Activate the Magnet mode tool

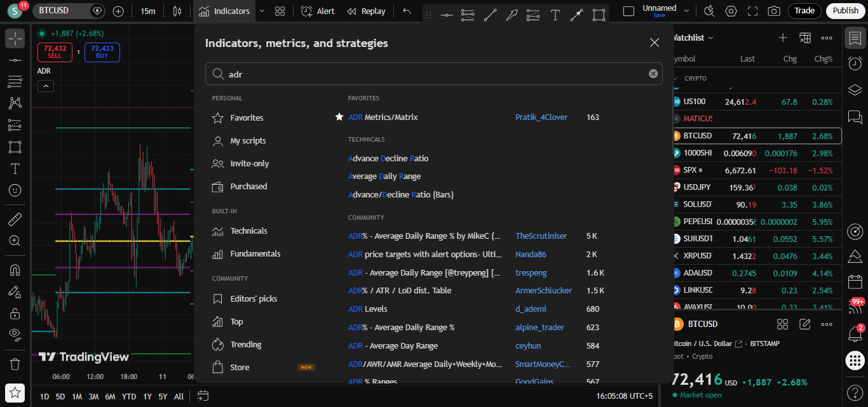click(15, 270)
